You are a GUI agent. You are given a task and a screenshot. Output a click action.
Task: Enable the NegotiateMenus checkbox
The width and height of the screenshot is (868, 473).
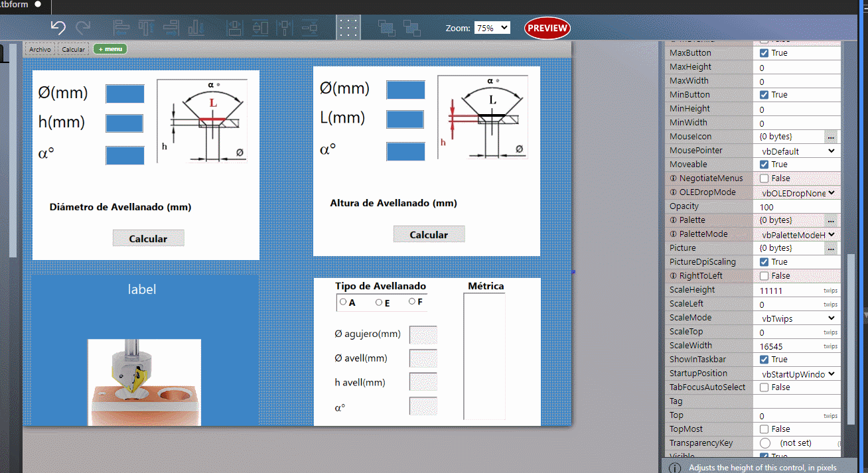point(764,178)
